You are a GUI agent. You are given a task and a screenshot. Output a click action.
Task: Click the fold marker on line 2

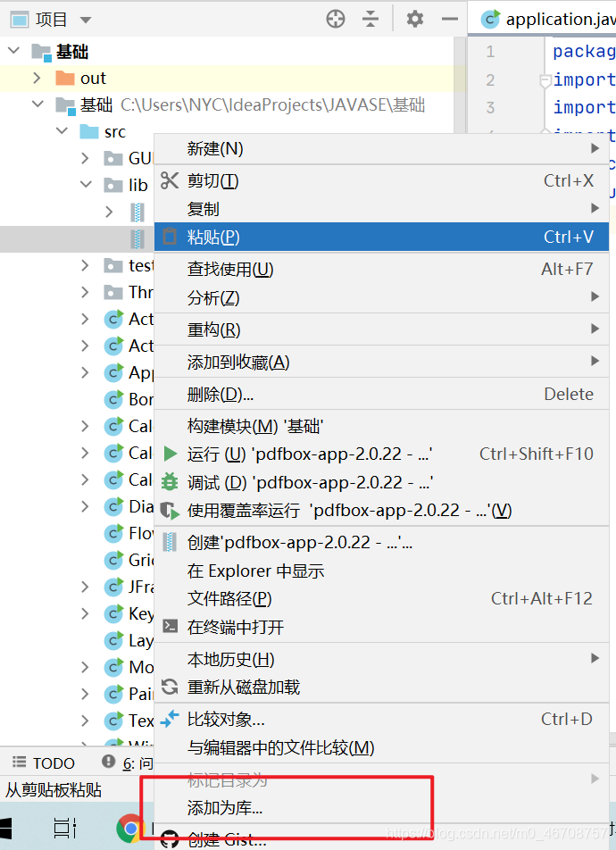(545, 81)
